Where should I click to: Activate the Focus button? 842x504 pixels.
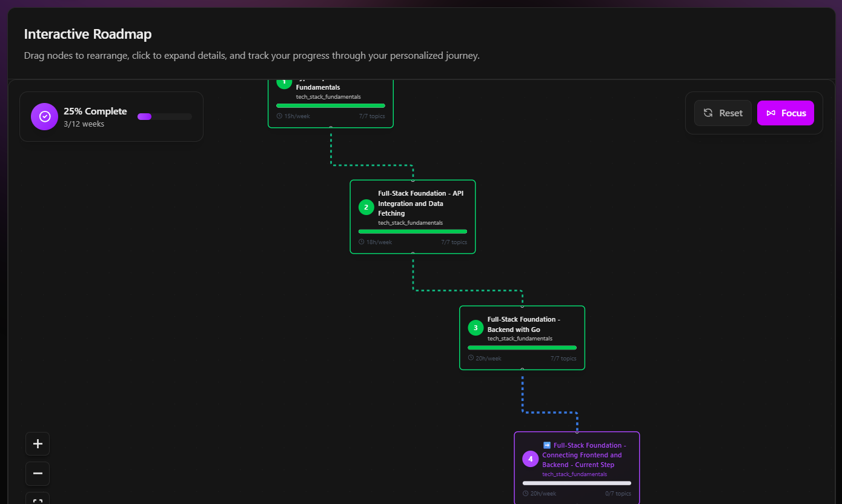[x=786, y=113]
